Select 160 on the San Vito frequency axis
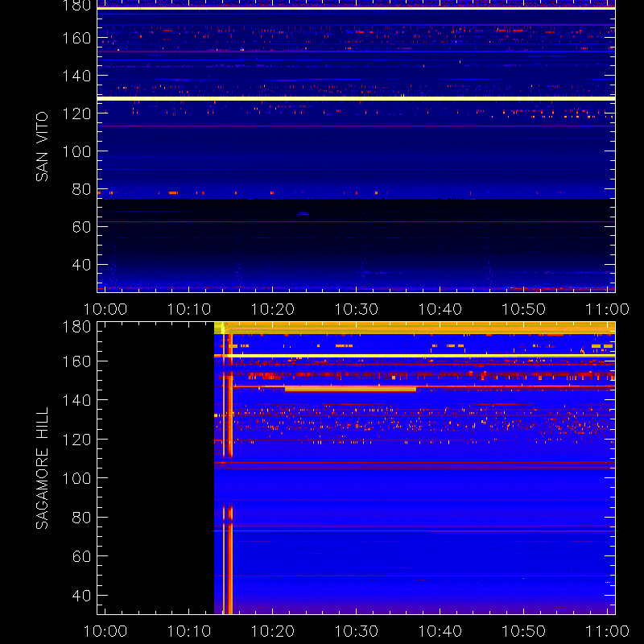The height and width of the screenshot is (644, 644). point(76,38)
